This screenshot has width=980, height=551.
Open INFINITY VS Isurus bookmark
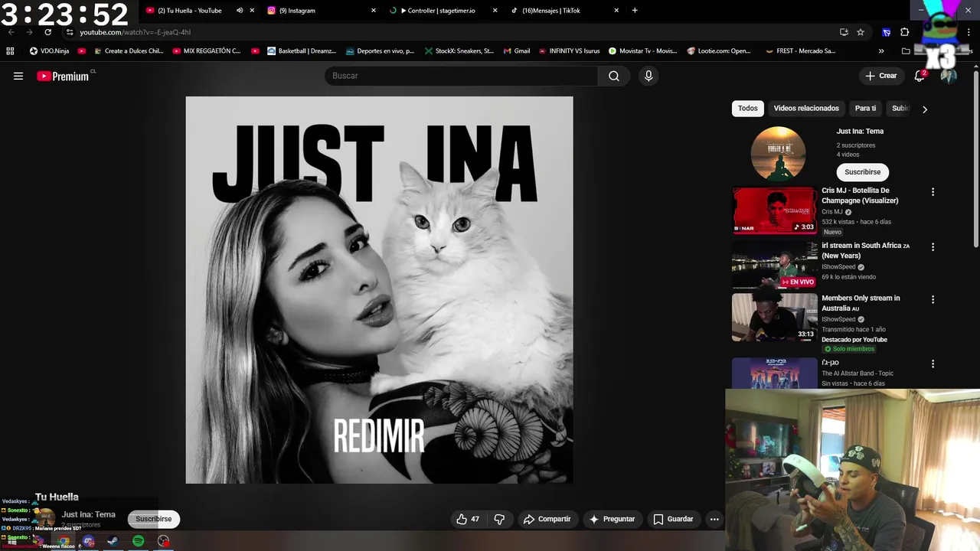570,51
